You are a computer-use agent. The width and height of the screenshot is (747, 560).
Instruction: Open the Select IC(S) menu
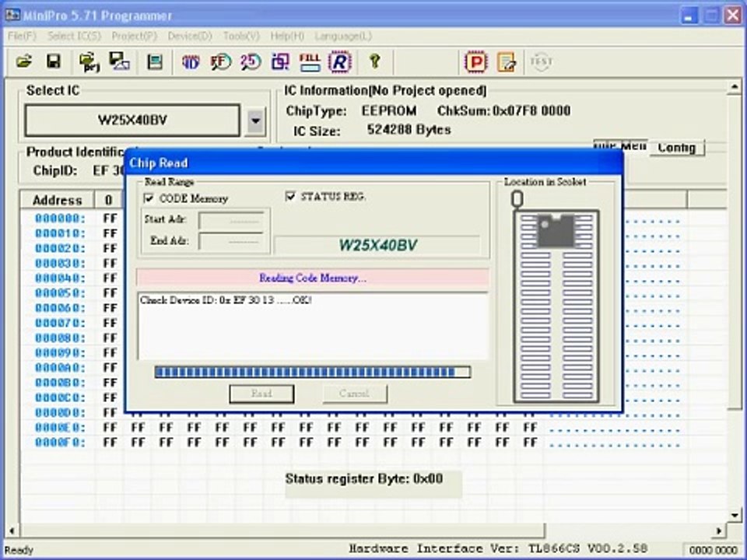(75, 37)
